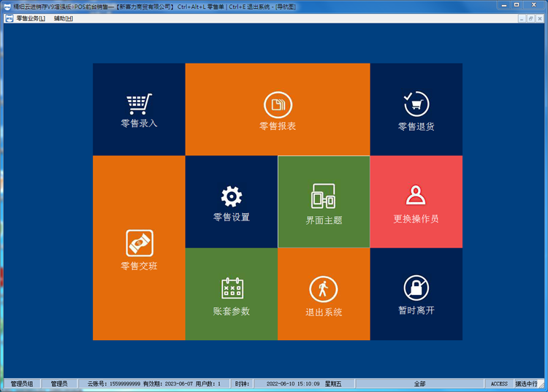Click the 全部 status bar field
This screenshot has height=392, width=548.
pyautogui.click(x=419, y=384)
